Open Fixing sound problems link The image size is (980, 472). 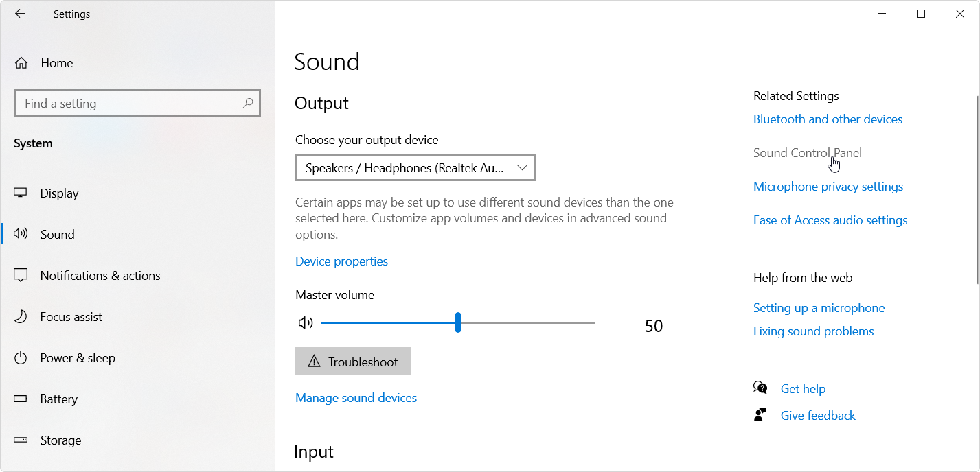click(813, 331)
